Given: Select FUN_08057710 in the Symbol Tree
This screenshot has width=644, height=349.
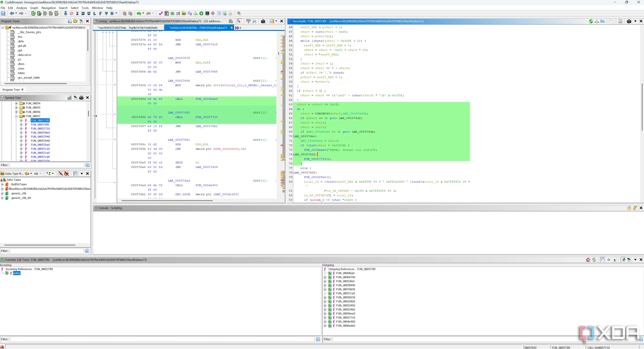Looking at the screenshot, I should click(40, 129).
